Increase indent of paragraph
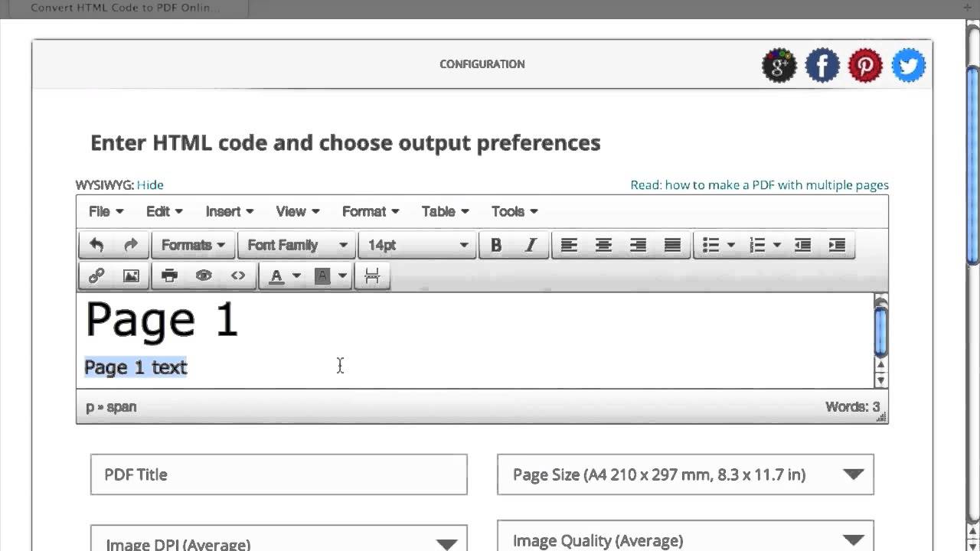This screenshot has width=980, height=551. [x=837, y=245]
